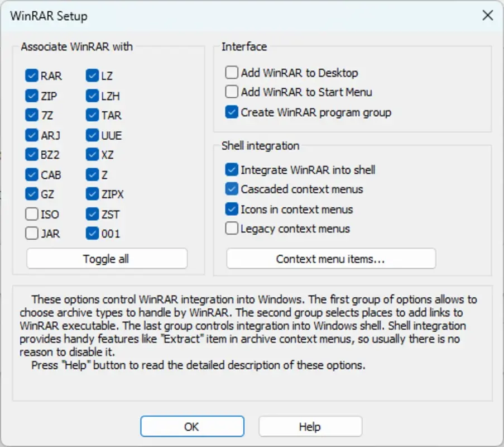Enable the ISO file association checkbox
The width and height of the screenshot is (504, 447).
32,214
